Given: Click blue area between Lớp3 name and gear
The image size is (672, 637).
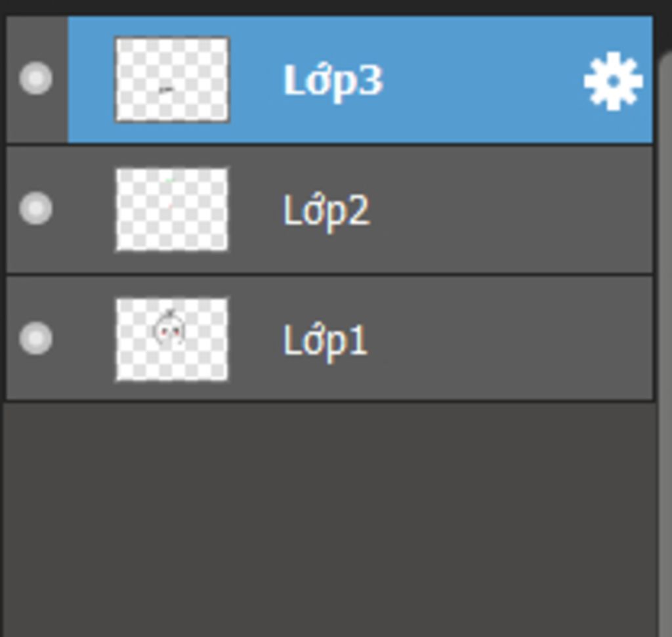Looking at the screenshot, I should point(484,79).
